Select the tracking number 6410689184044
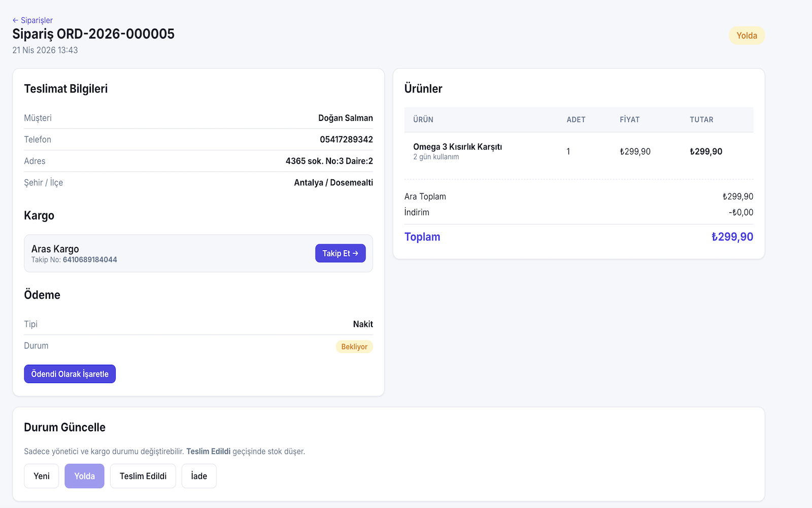 click(x=90, y=260)
